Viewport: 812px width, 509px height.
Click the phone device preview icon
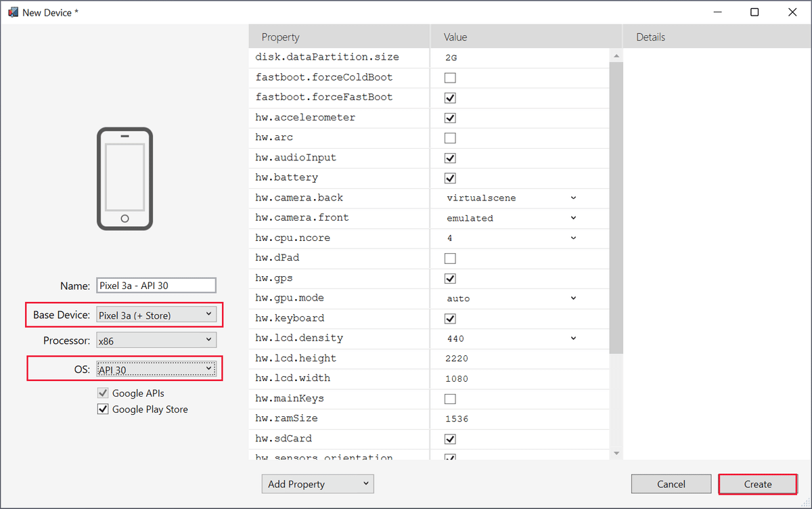click(x=125, y=179)
